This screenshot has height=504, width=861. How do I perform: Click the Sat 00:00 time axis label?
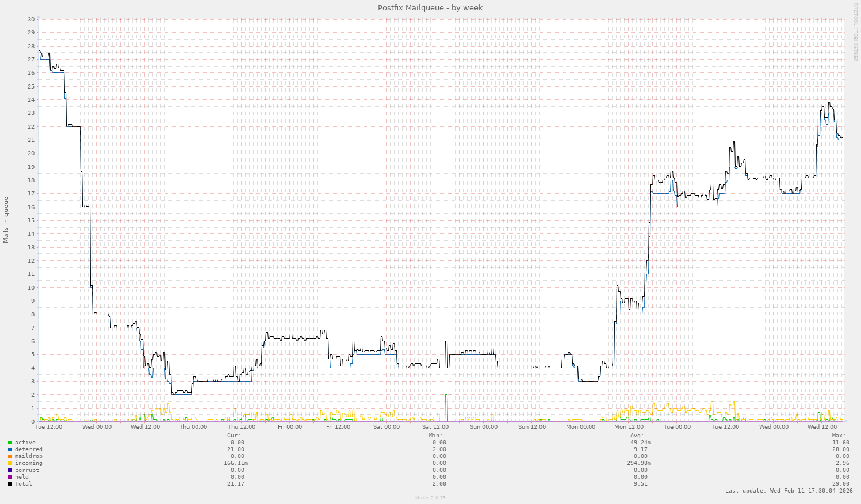(x=385, y=427)
